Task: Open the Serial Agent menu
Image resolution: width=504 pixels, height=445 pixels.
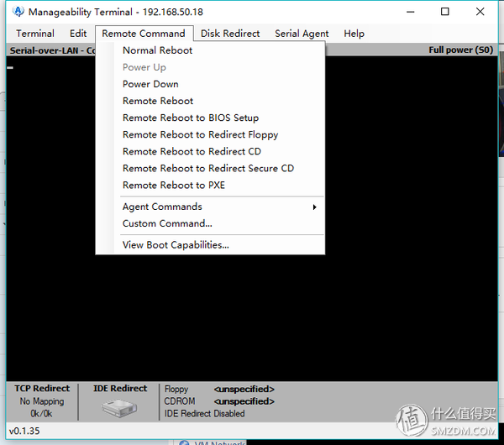Action: coord(302,34)
